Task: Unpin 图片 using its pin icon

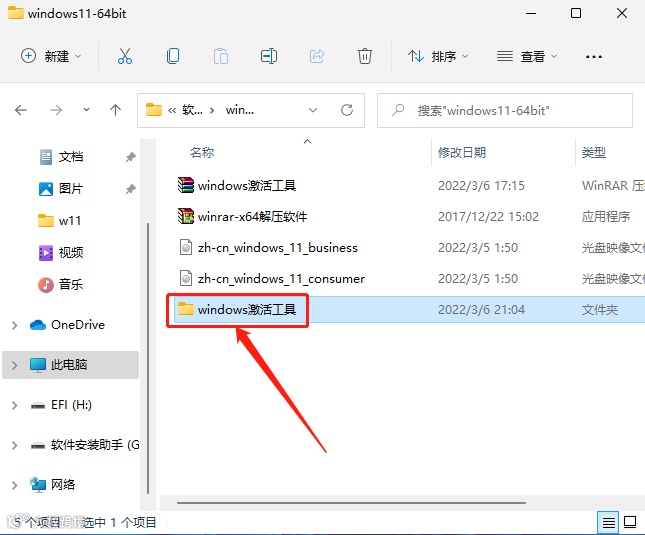Action: click(130, 189)
